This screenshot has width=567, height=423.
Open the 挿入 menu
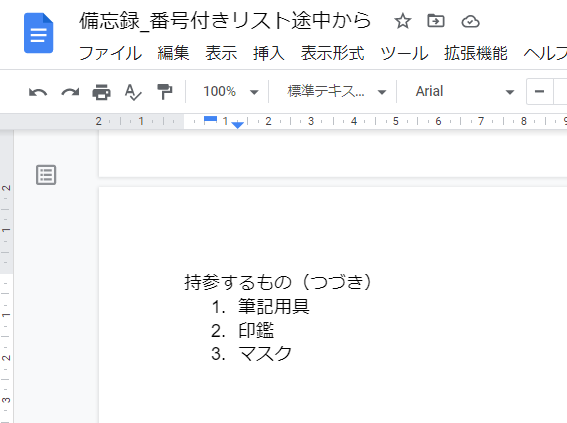(x=269, y=53)
